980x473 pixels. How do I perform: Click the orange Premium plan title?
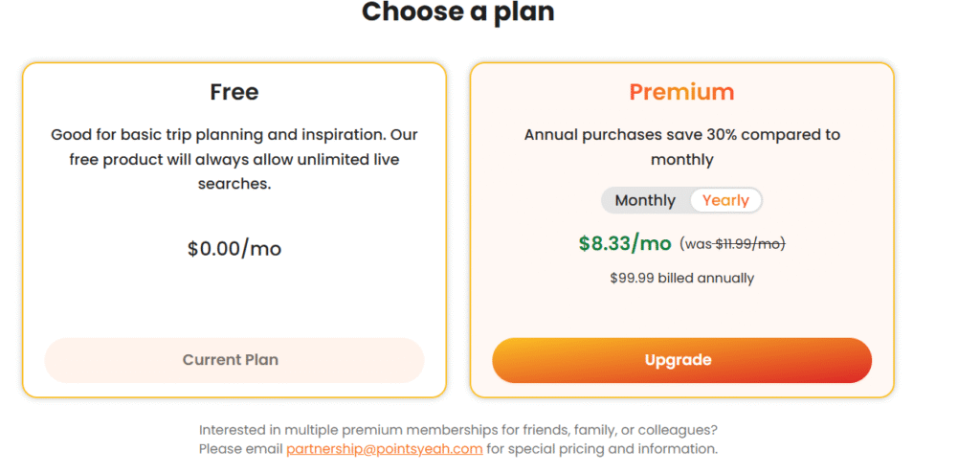(x=681, y=92)
